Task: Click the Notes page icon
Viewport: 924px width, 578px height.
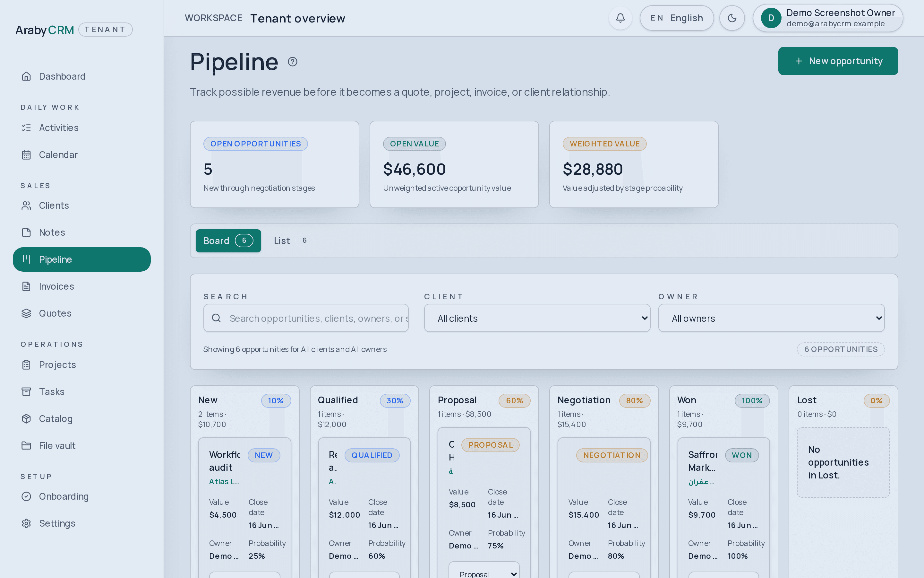Action: click(26, 232)
